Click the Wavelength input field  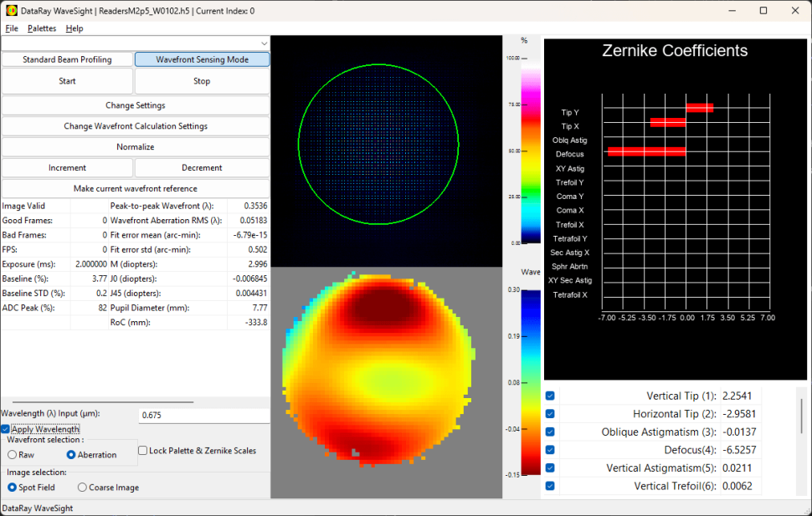pos(204,415)
